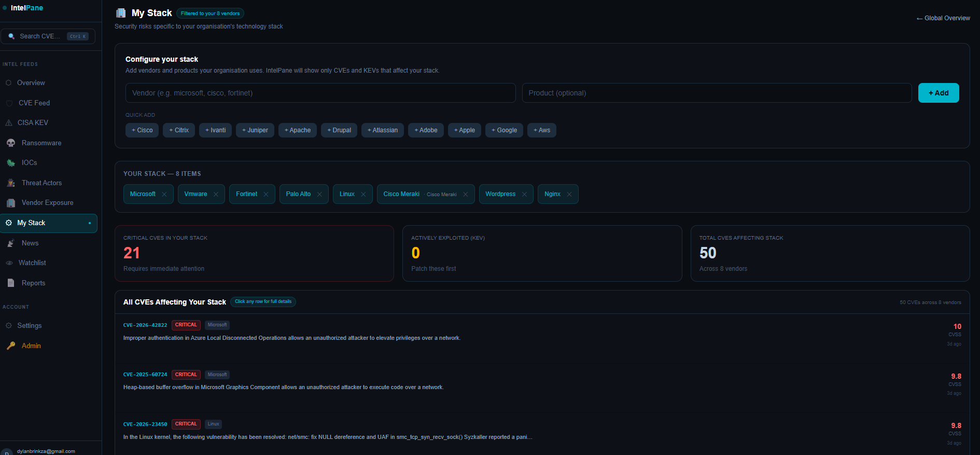This screenshot has height=455, width=980.
Task: Click Microsoft tag on CVE-2025-60724
Action: (x=217, y=375)
